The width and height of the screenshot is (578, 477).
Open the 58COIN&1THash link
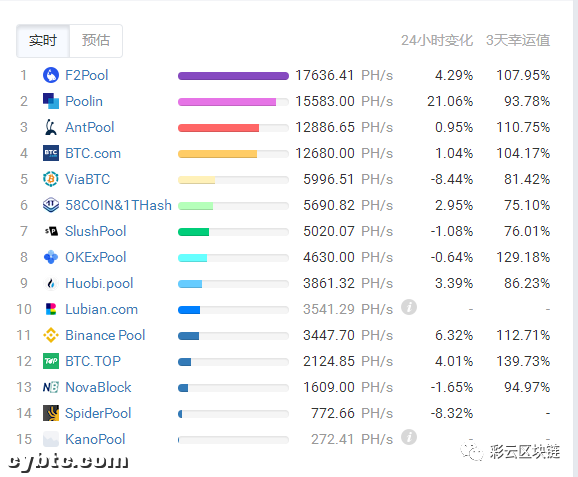pos(118,205)
